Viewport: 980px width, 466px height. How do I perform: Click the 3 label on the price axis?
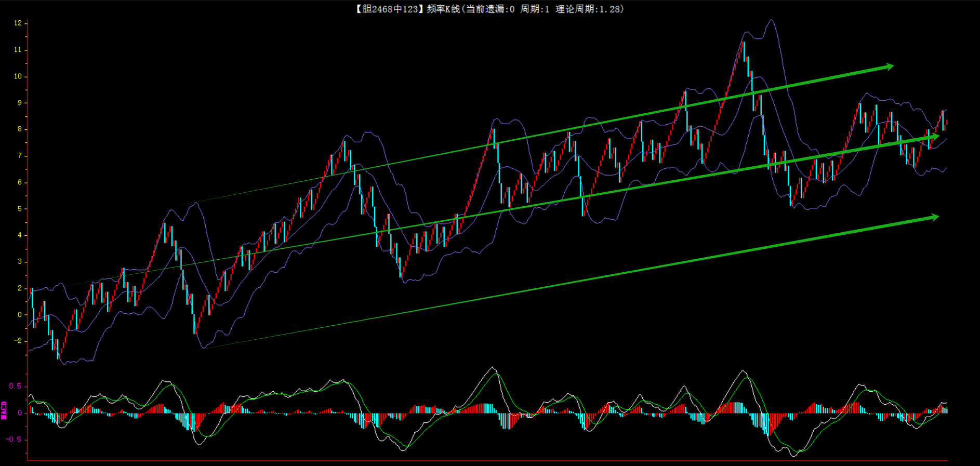(x=20, y=261)
